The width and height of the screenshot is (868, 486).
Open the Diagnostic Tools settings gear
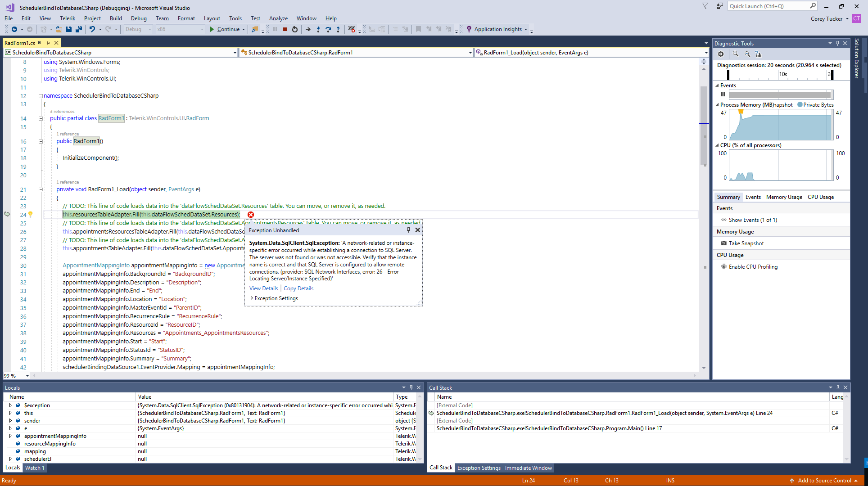(x=721, y=54)
